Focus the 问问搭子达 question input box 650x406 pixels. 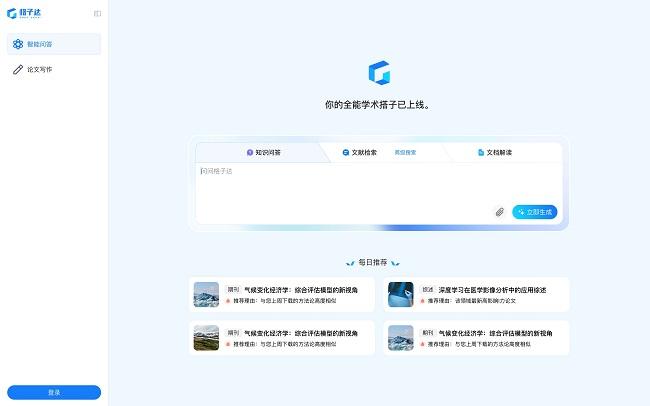(340, 185)
